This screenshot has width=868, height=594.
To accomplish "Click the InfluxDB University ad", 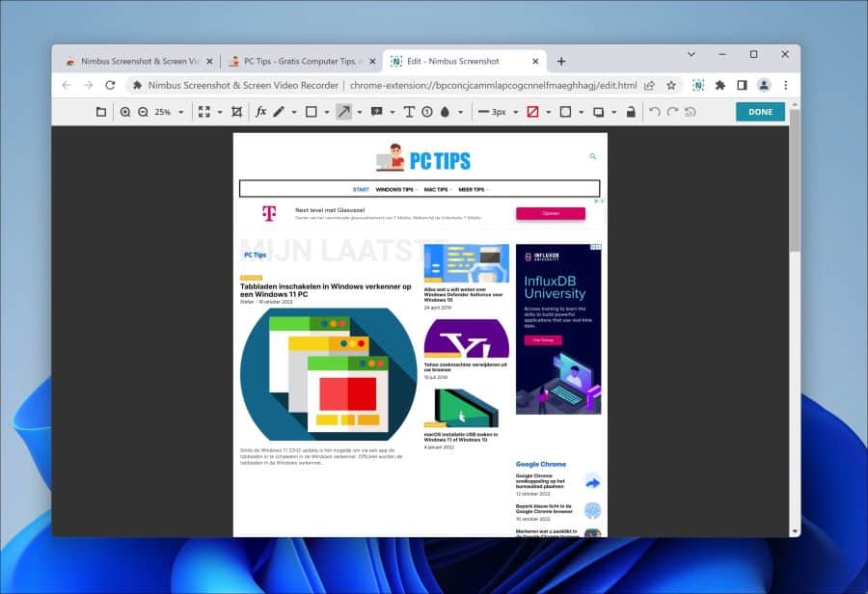I will (558, 329).
